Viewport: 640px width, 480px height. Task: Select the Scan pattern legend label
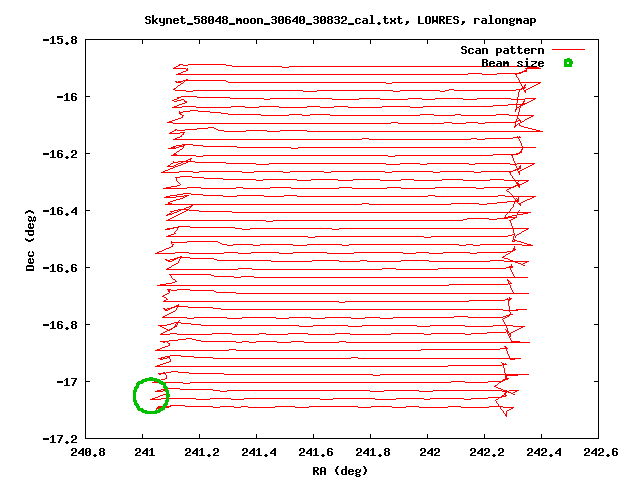(x=502, y=50)
